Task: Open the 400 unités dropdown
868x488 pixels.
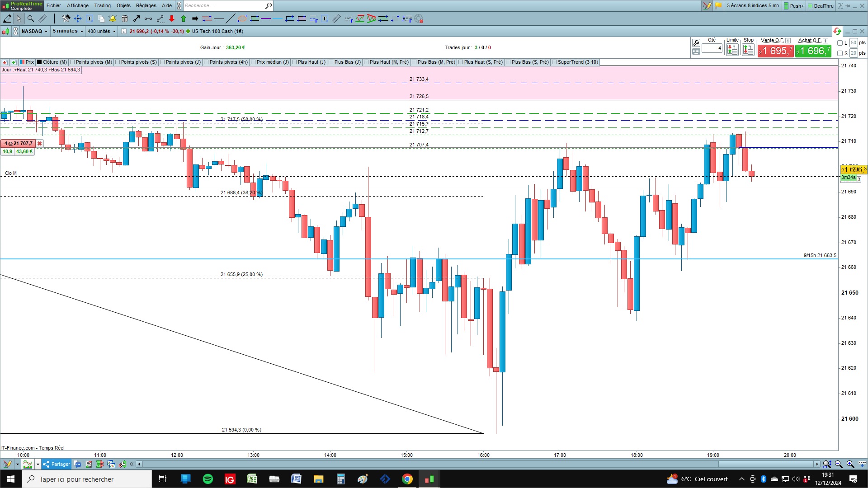Action: tap(102, 31)
